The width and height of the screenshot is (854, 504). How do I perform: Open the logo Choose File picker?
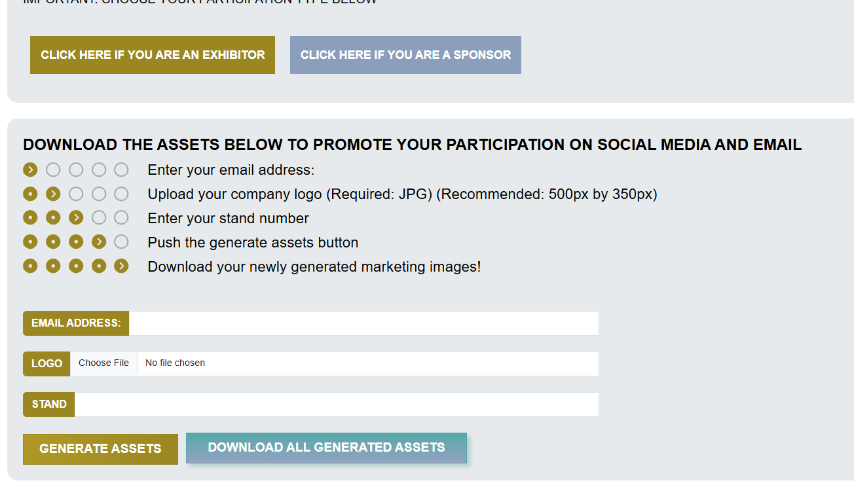(103, 363)
